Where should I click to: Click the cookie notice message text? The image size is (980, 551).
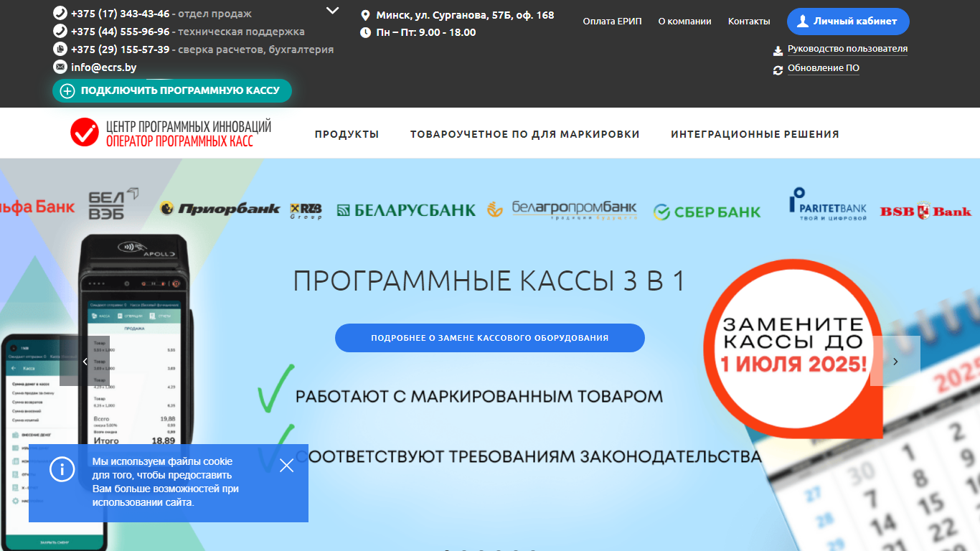(x=166, y=482)
